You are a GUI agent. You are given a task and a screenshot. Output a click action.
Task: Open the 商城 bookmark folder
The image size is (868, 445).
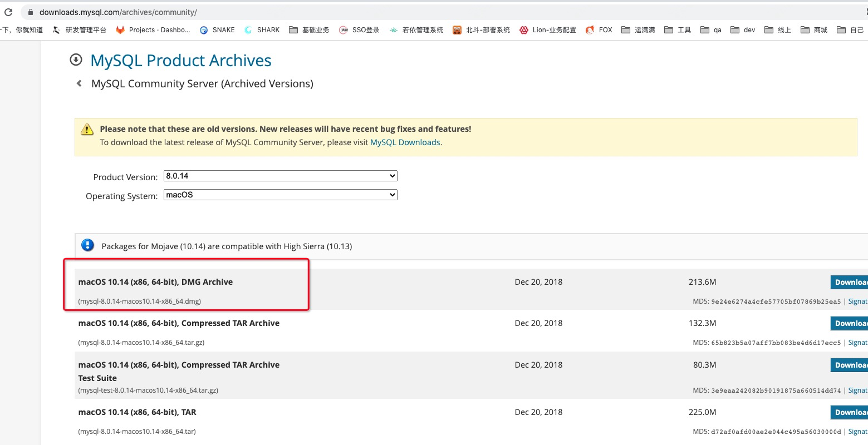point(814,30)
